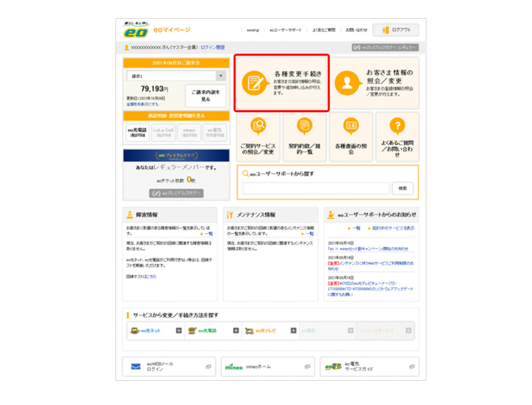Expand the eo光電話 service section

coord(235,331)
